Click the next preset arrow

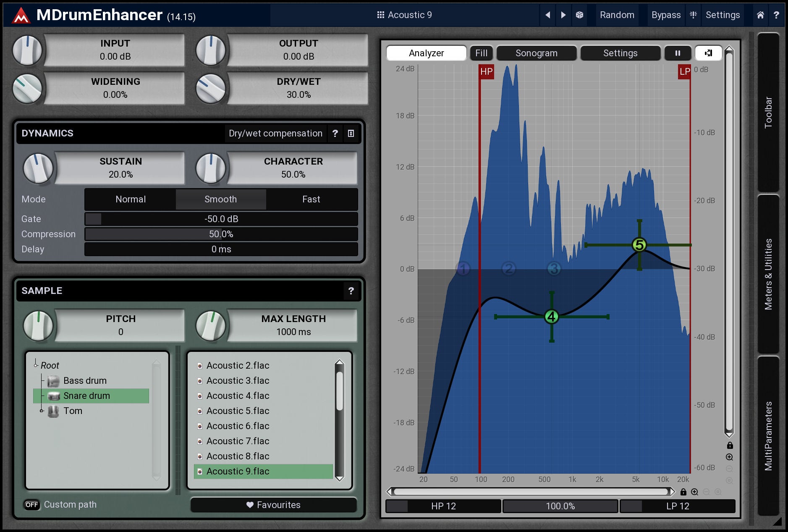563,15
